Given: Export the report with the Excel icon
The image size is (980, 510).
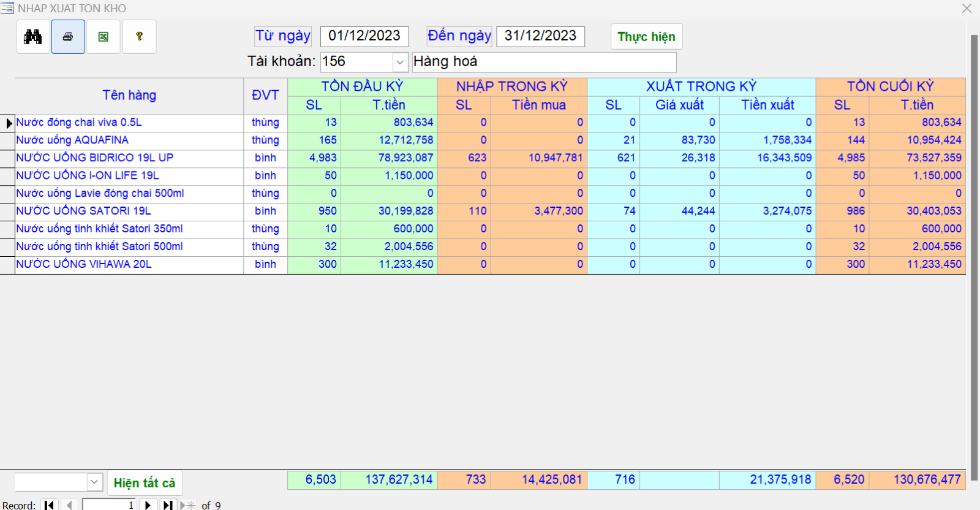Looking at the screenshot, I should [104, 37].
